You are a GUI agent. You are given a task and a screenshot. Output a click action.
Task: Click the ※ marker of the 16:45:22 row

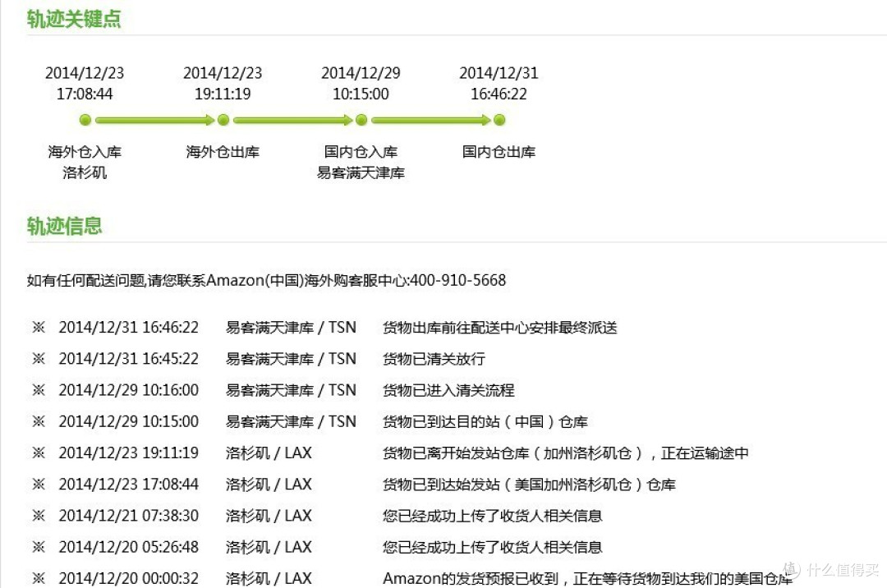pyautogui.click(x=39, y=358)
